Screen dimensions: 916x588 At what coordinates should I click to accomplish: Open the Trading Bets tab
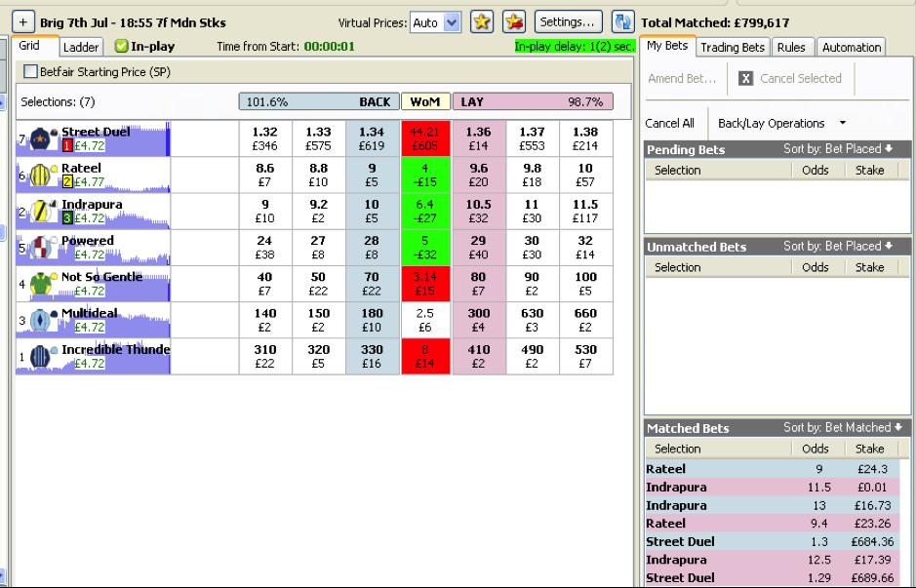coord(733,47)
